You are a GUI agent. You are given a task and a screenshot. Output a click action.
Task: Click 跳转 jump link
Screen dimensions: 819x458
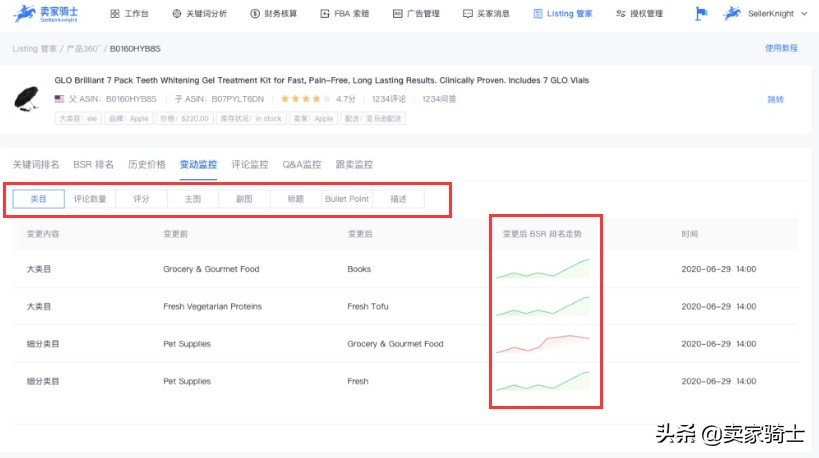[x=775, y=99]
